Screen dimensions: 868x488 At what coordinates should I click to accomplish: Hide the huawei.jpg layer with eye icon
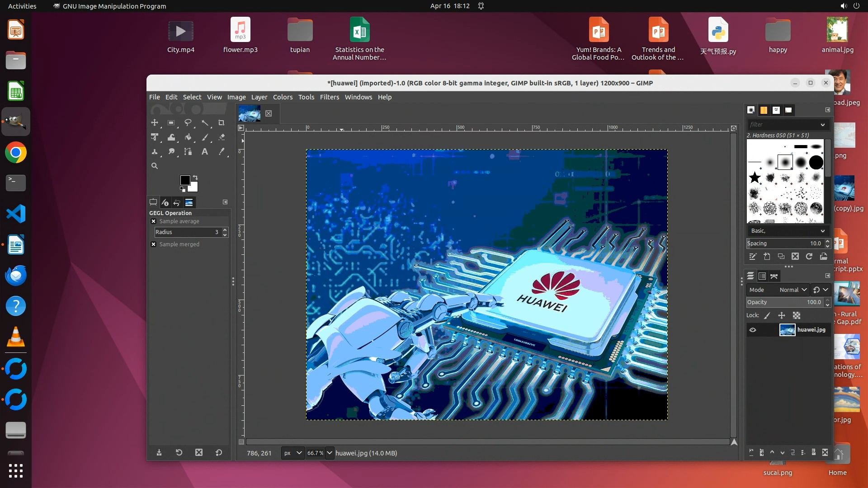(x=753, y=330)
